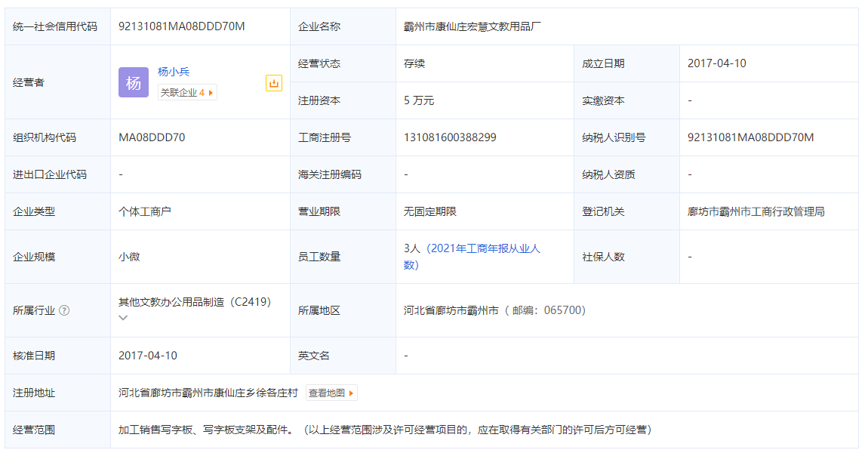Screen dimensions: 868x456
Task: Select registration number 131081600388299
Action: [450, 138]
